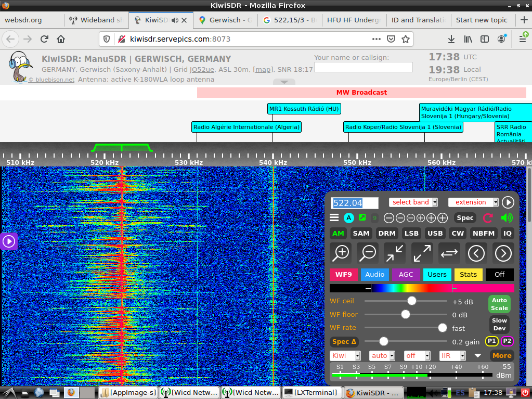This screenshot has width=532, height=399.
Task: Open the IIR filter dropdown
Action: click(452, 356)
